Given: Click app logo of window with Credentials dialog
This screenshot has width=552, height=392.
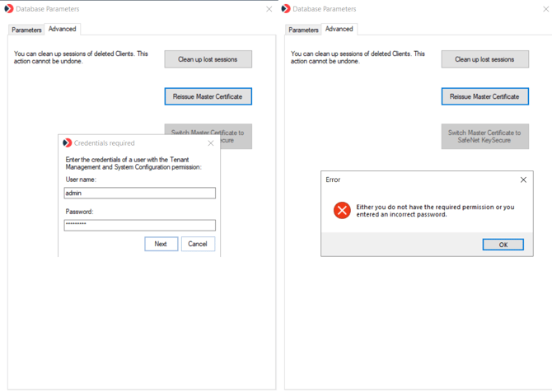Looking at the screenshot, I should click(x=9, y=9).
